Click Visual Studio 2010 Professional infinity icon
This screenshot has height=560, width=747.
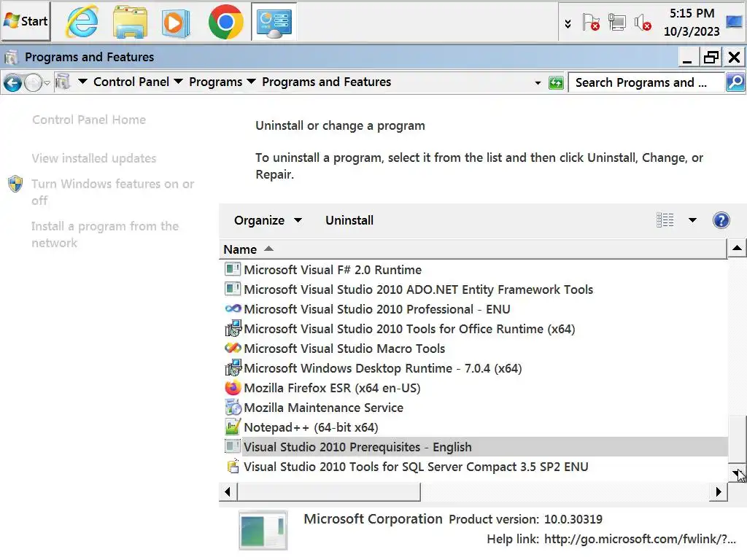coord(233,309)
